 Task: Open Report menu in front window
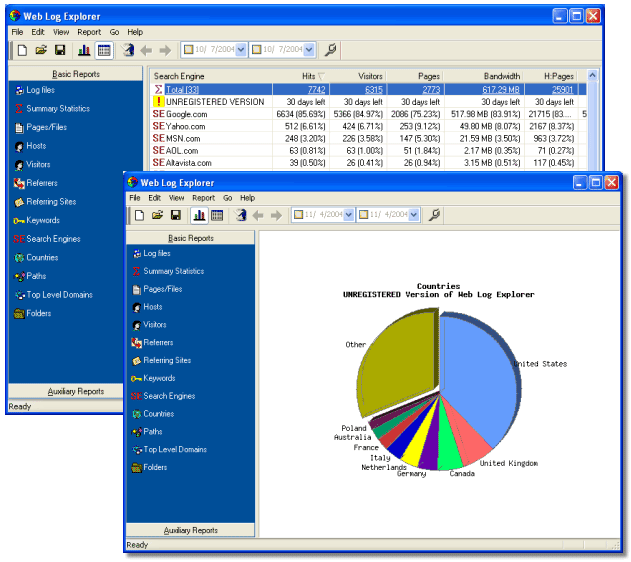coord(203,198)
